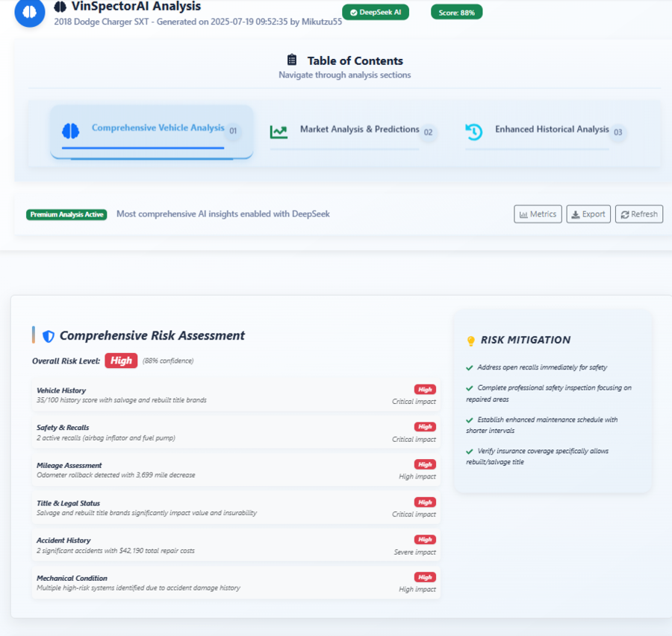Click the shield icon beside Comprehensive Risk Assessment
Image resolution: width=672 pixels, height=636 pixels.
49,337
